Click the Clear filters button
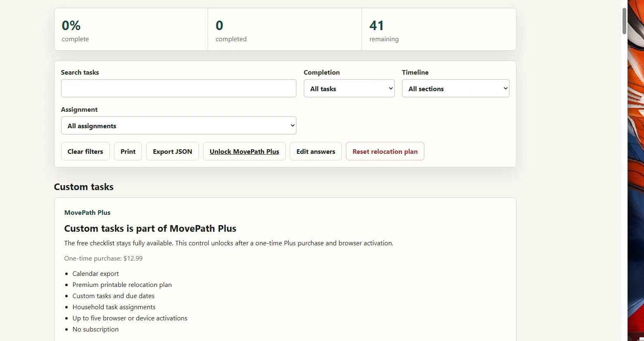Viewport: 644px width, 341px height. click(85, 151)
